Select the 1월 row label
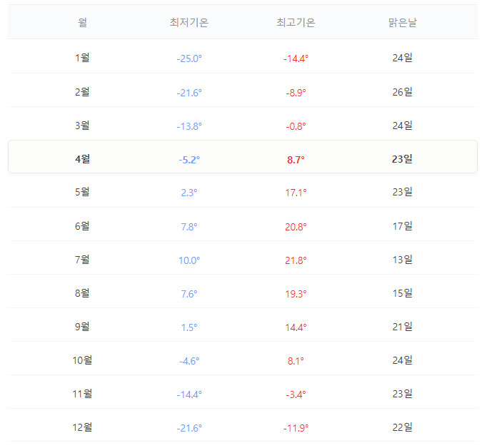The height and width of the screenshot is (448, 487). pos(82,58)
